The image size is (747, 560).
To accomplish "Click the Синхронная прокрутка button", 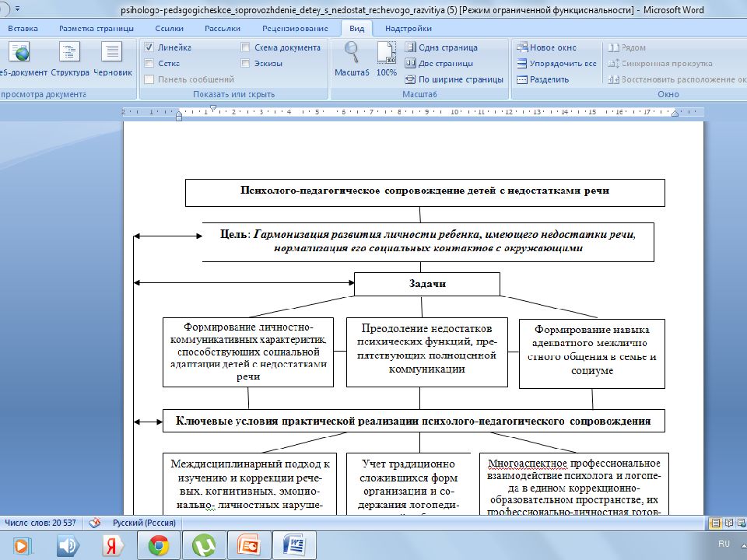I will click(x=661, y=63).
